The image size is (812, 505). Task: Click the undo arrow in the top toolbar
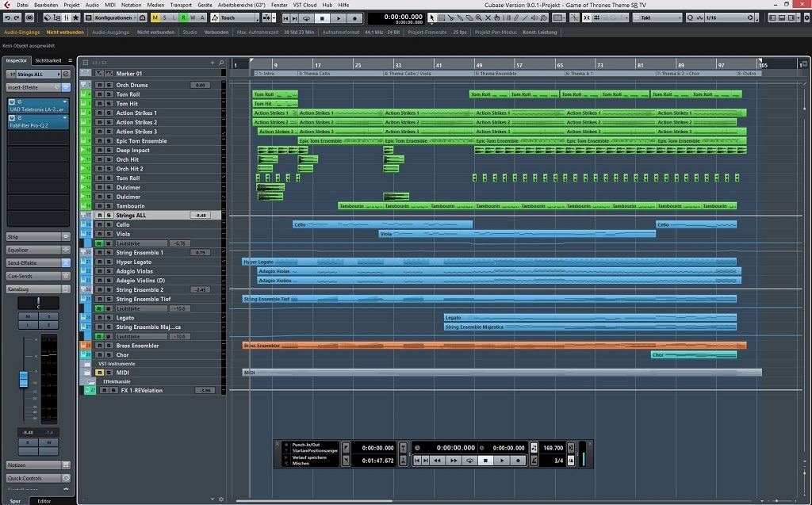pos(7,17)
